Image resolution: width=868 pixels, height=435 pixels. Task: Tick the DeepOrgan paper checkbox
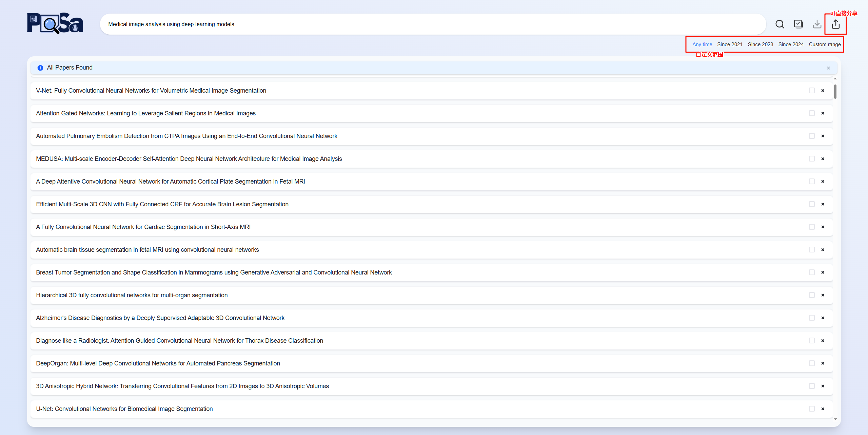[x=812, y=363]
